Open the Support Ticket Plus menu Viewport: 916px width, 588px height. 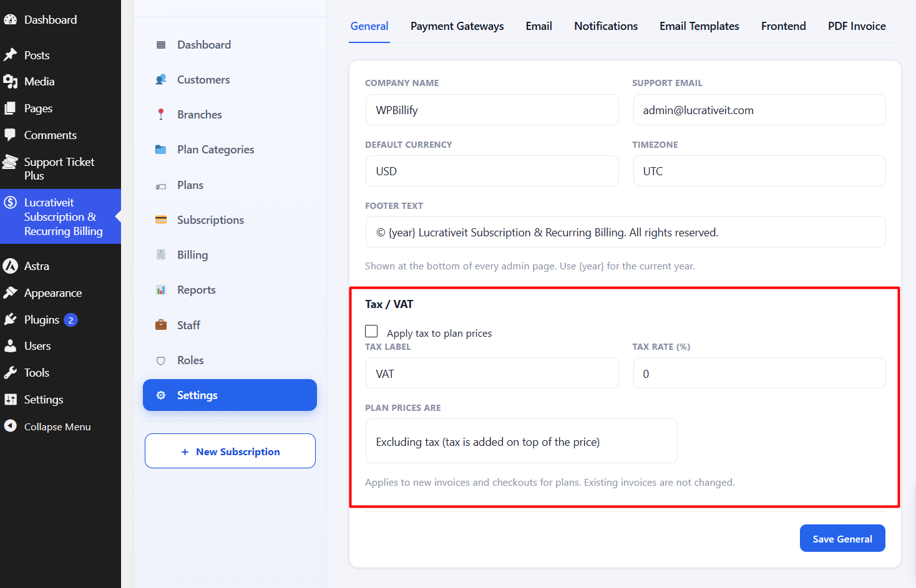tap(61, 168)
